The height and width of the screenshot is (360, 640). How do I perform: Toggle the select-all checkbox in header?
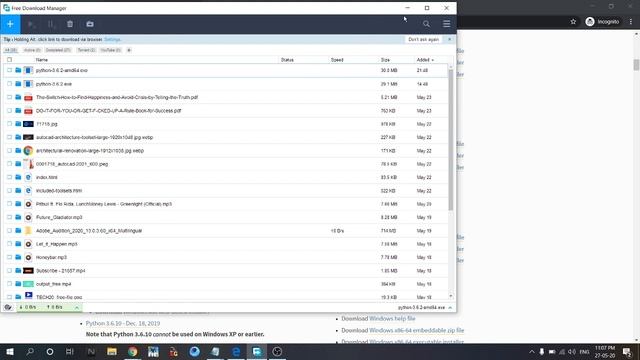tap(9, 60)
